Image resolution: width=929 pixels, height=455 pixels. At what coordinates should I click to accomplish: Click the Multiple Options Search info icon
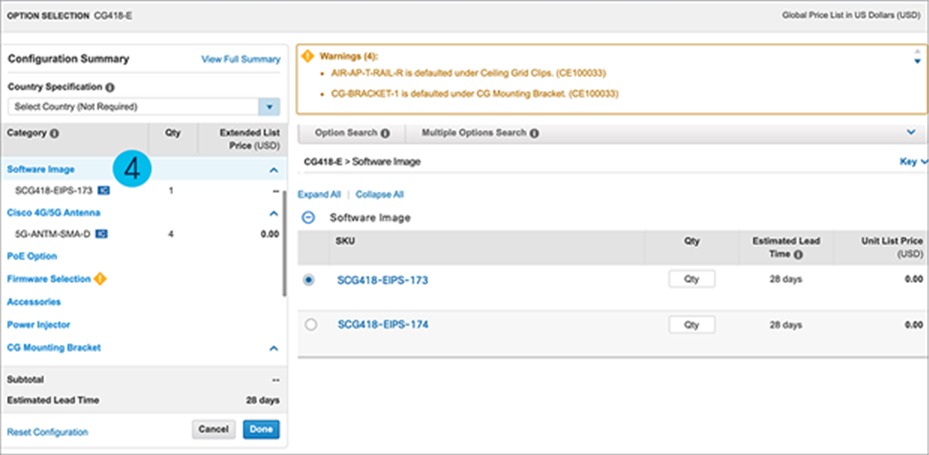(x=534, y=133)
